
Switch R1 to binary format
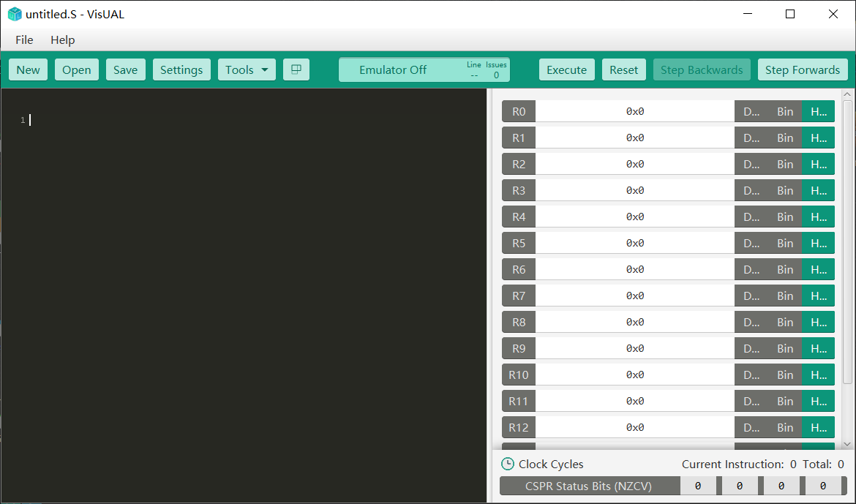click(x=785, y=138)
